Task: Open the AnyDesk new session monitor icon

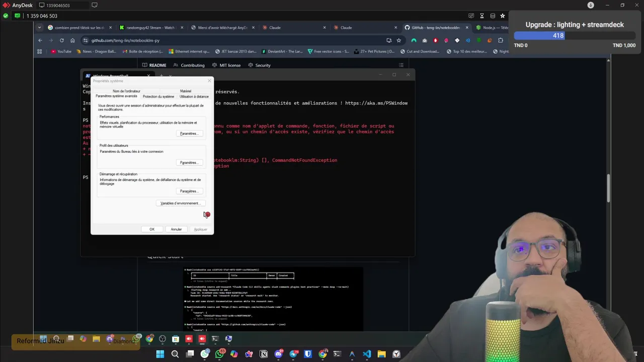Action: tap(94, 5)
